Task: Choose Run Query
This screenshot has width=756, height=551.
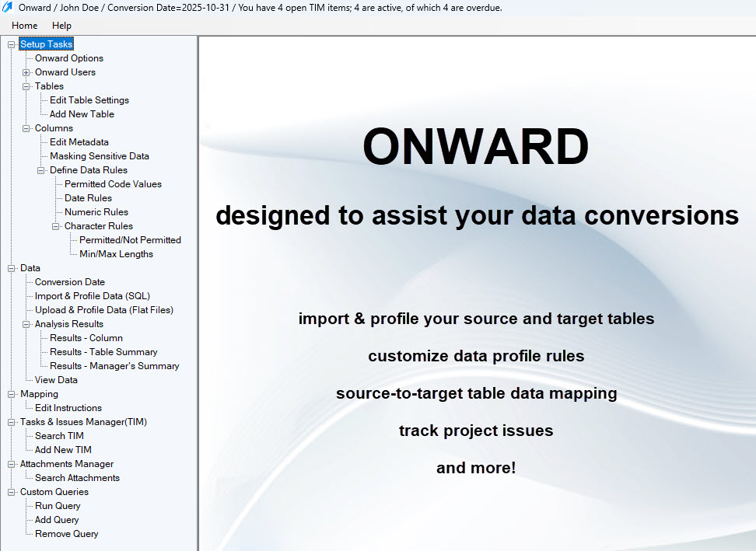Action: pyautogui.click(x=58, y=506)
